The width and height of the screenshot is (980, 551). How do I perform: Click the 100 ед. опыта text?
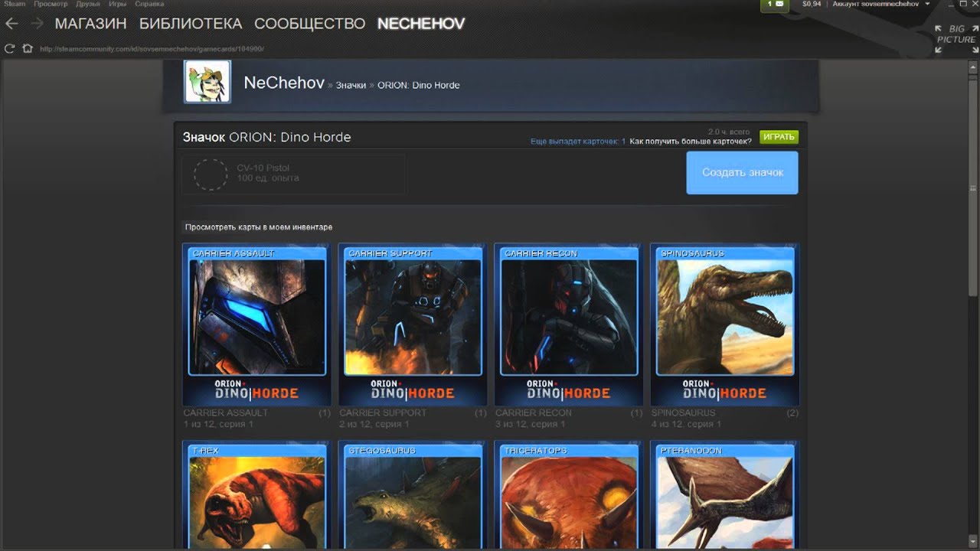pyautogui.click(x=268, y=178)
